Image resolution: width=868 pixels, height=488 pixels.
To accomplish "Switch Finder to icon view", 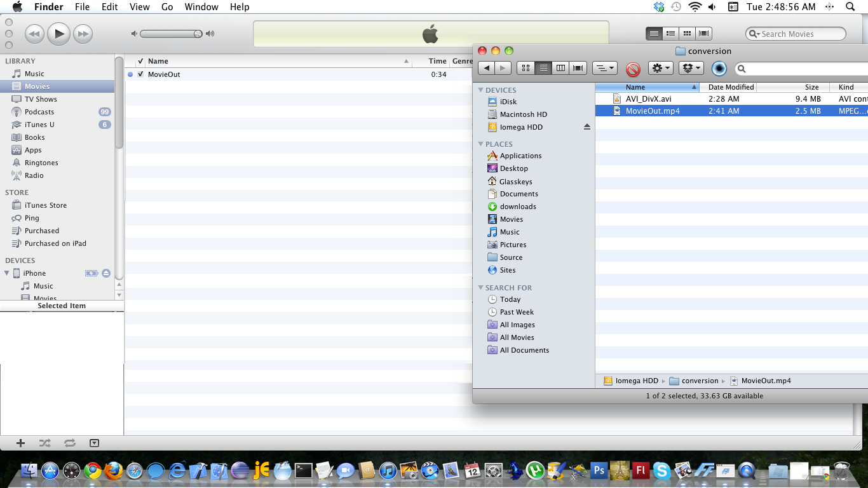I will pos(526,68).
